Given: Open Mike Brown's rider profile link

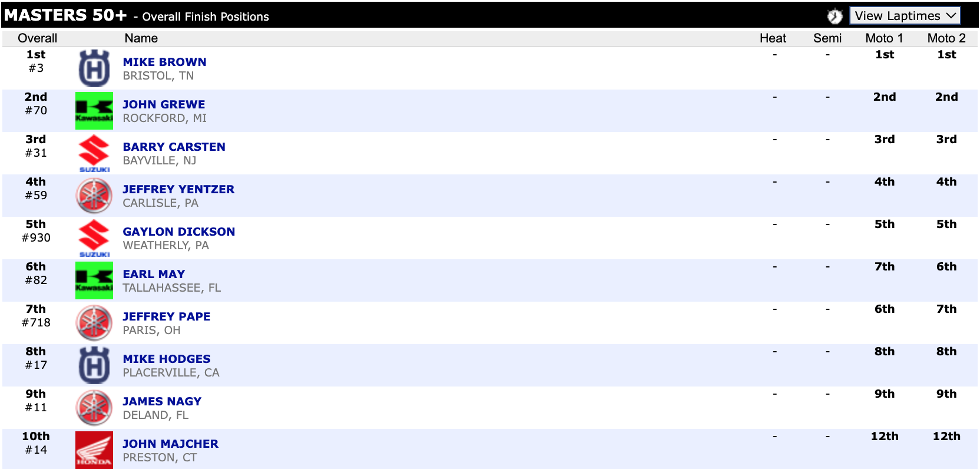Looking at the screenshot, I should [164, 62].
